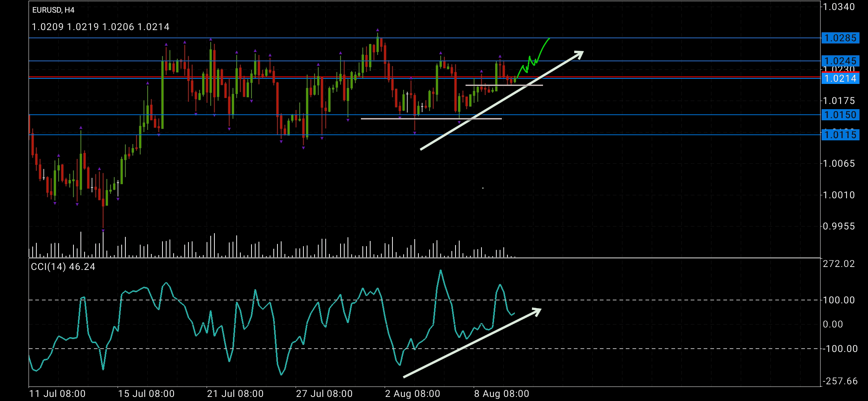Click the -100.00 CCI level label
This screenshot has height=401, width=868.
[840, 349]
